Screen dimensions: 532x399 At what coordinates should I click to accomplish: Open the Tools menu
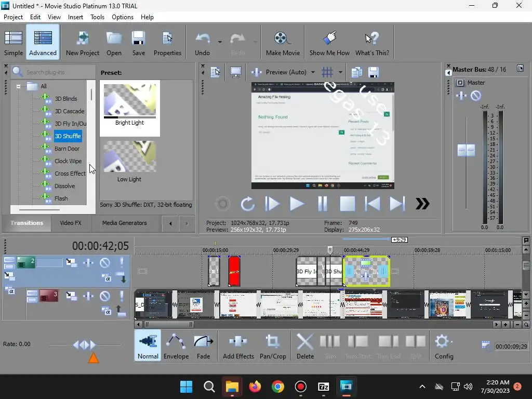(97, 17)
